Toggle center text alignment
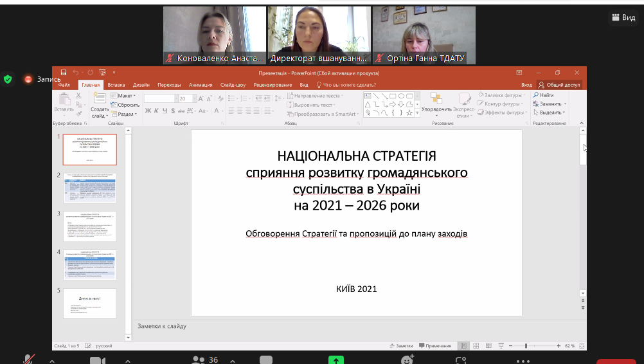The width and height of the screenshot is (644, 364). pyautogui.click(x=240, y=111)
